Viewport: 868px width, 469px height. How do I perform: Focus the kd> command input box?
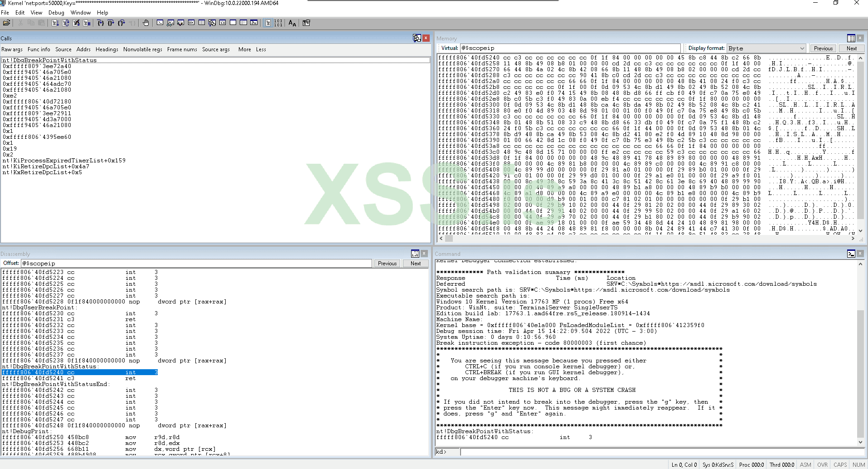[662, 452]
